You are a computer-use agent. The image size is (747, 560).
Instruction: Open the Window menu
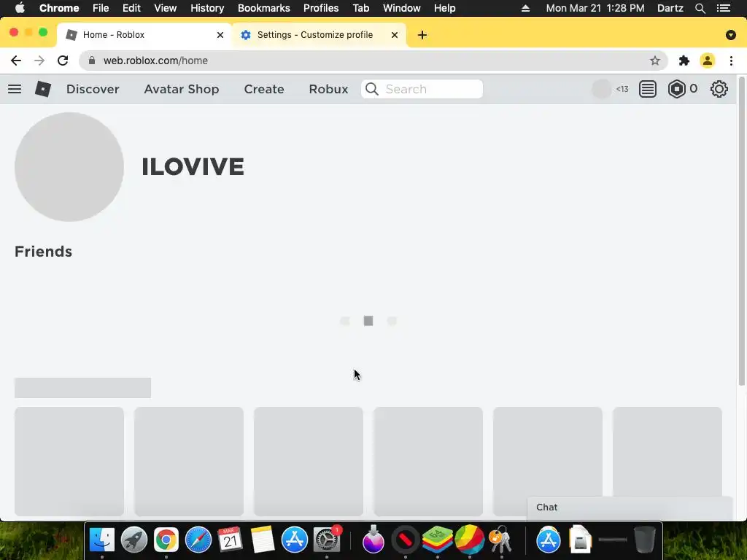point(402,8)
